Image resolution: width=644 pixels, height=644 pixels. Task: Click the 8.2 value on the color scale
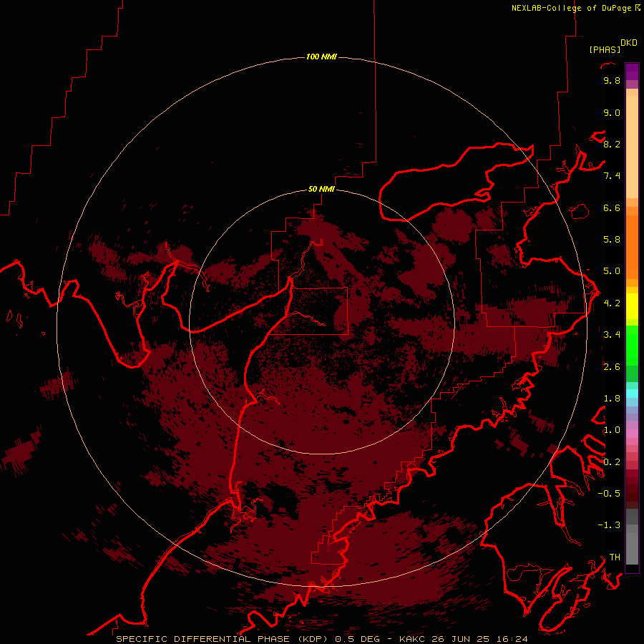tap(612, 145)
